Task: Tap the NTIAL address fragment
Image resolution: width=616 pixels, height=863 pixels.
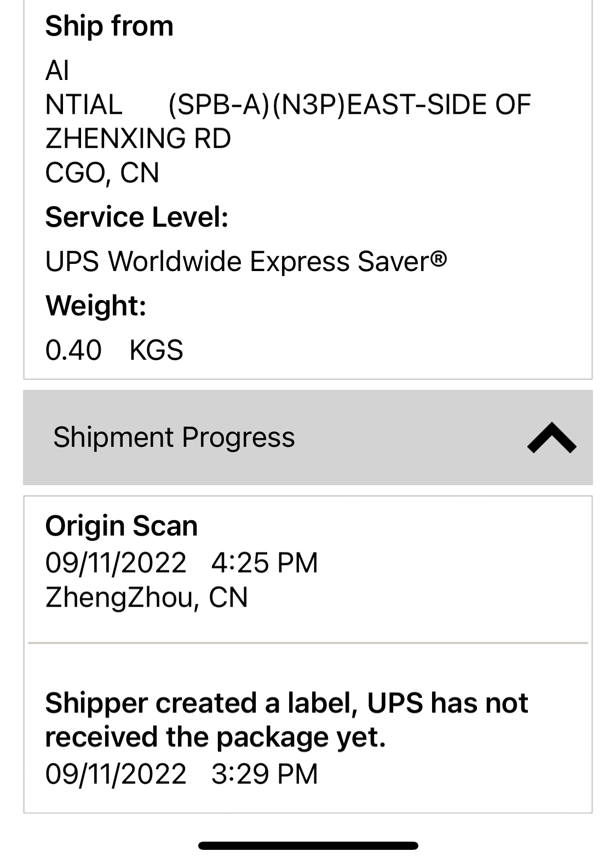Action: pos(84,105)
